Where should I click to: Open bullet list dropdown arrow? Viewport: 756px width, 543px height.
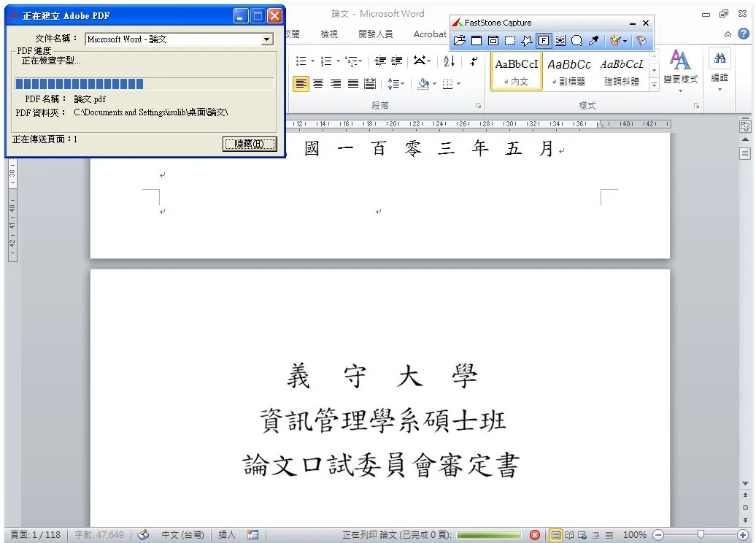point(313,61)
